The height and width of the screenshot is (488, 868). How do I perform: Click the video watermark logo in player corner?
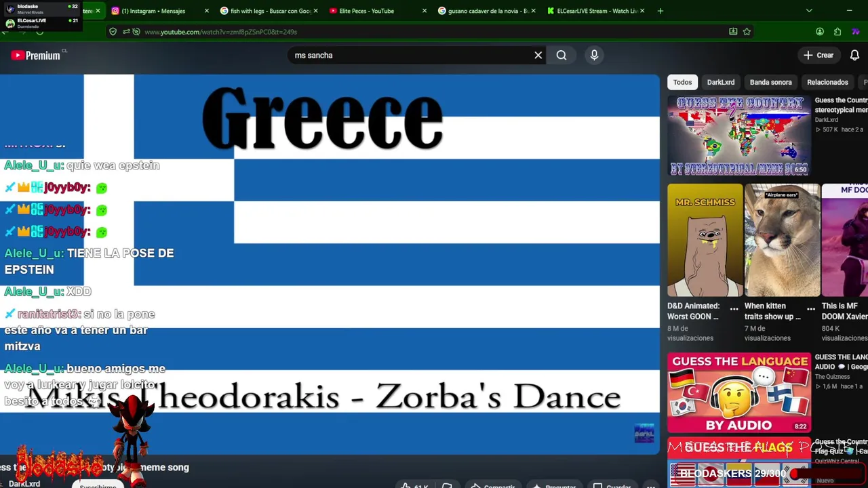pos(644,433)
